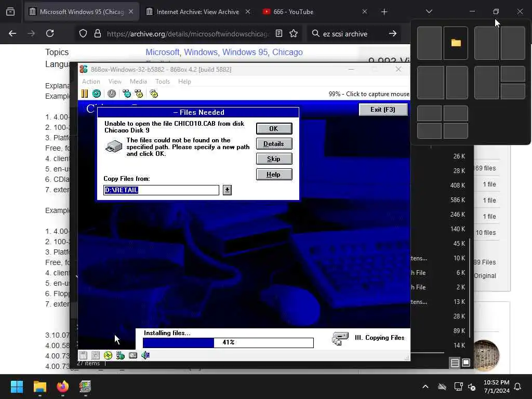Image resolution: width=532 pixels, height=399 pixels.
Task: Open notification bell in system tray
Action: point(518,387)
